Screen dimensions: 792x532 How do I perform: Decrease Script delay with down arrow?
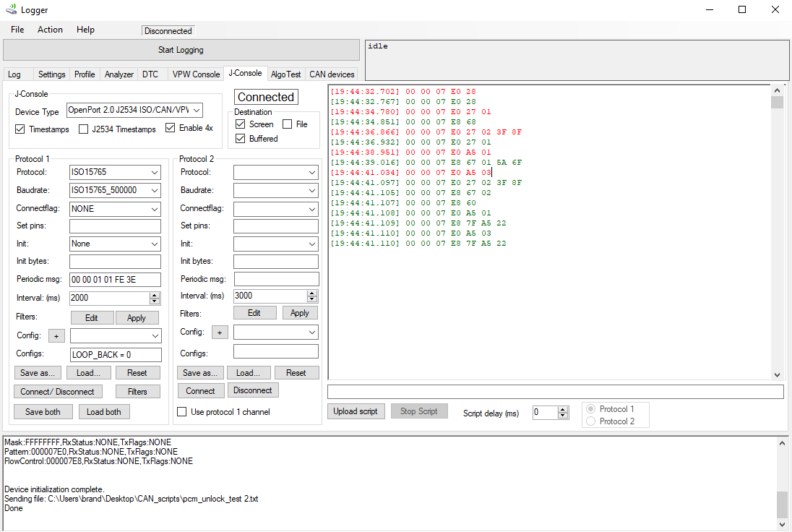[563, 416]
